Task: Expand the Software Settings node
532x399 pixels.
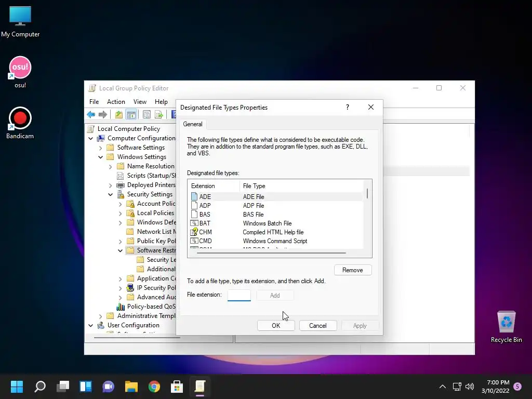Action: pos(100,148)
